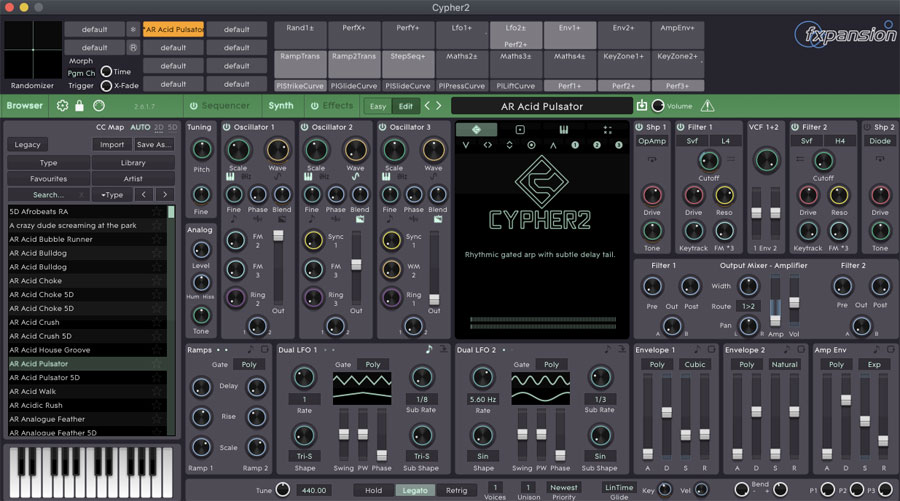900x501 pixels.
Task: Click the Dual LFO 1 Swing slider handle
Action: 344,434
